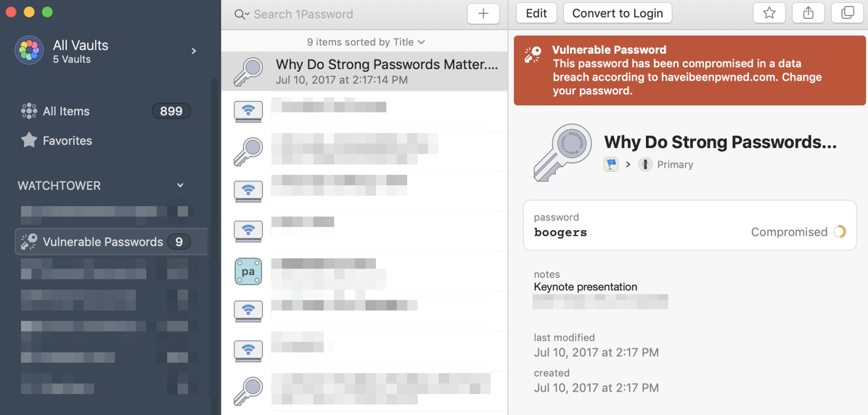Click Convert to Login button
The height and width of the screenshot is (415, 868).
click(x=618, y=13)
